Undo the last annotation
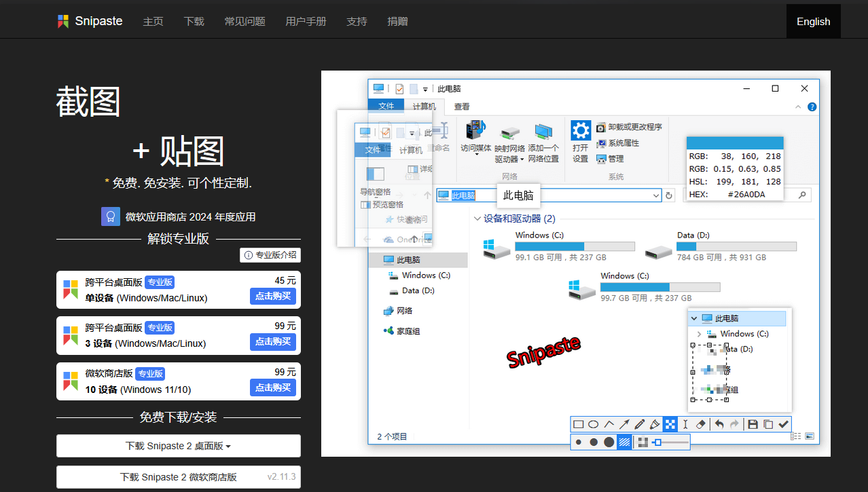Screen dimensions: 868x492 [x=719, y=424]
